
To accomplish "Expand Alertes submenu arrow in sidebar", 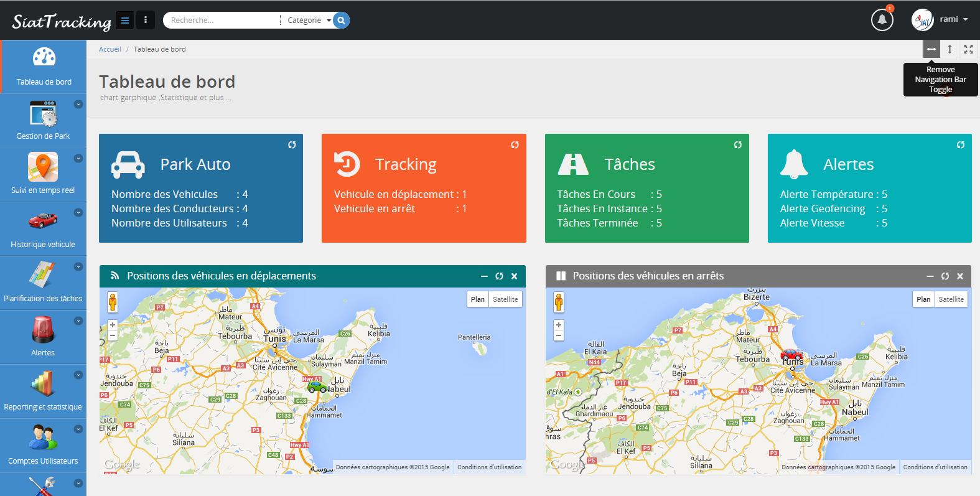I will (78, 321).
